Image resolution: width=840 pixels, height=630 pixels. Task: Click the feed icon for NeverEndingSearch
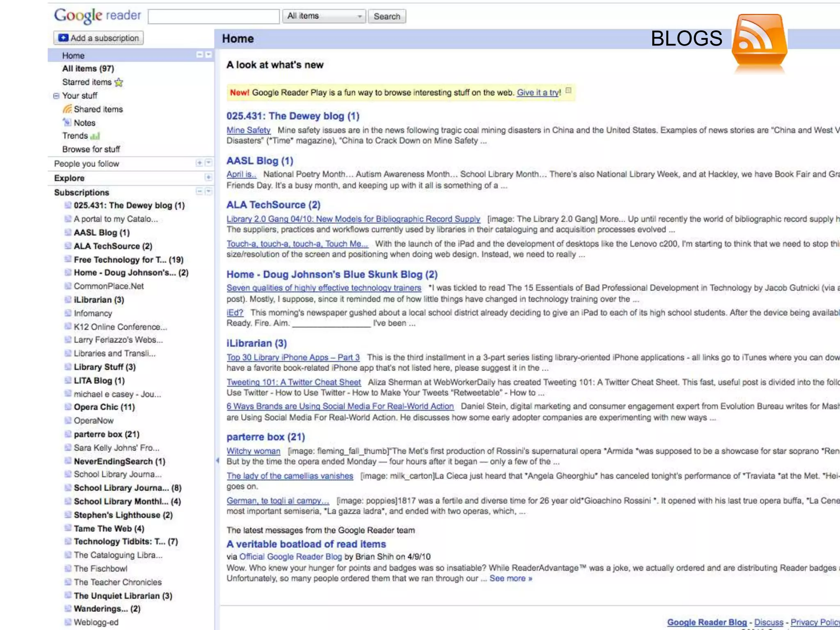68,461
